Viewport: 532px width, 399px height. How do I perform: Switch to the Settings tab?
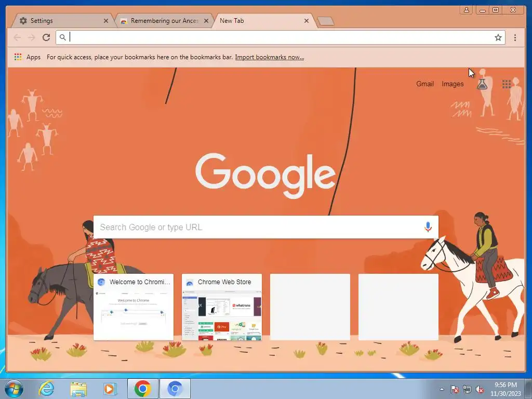pos(63,21)
